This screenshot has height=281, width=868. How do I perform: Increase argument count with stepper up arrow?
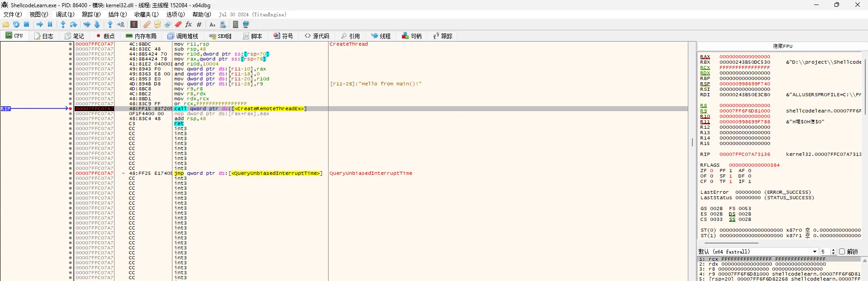tap(833, 250)
